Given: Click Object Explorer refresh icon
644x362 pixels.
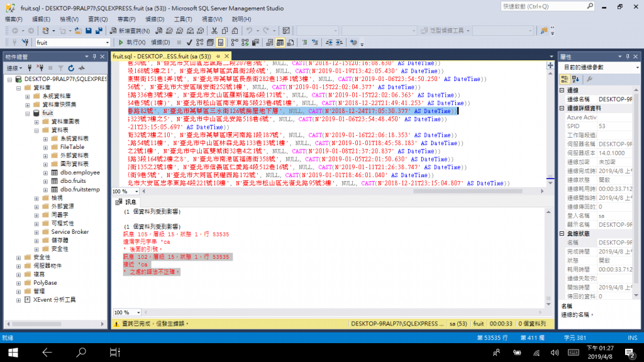Looking at the screenshot, I should 71,68.
